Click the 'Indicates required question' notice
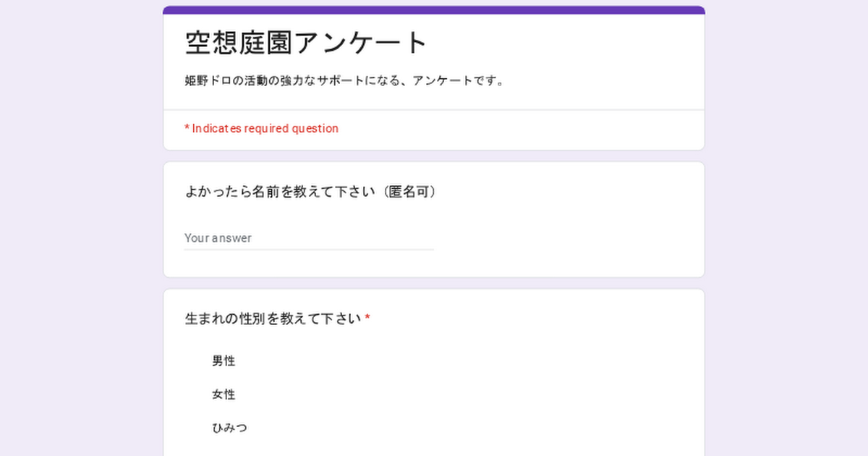The height and width of the screenshot is (456, 868). [x=265, y=129]
